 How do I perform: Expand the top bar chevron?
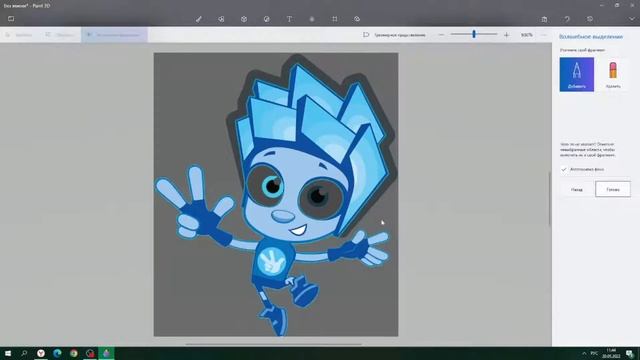click(632, 19)
